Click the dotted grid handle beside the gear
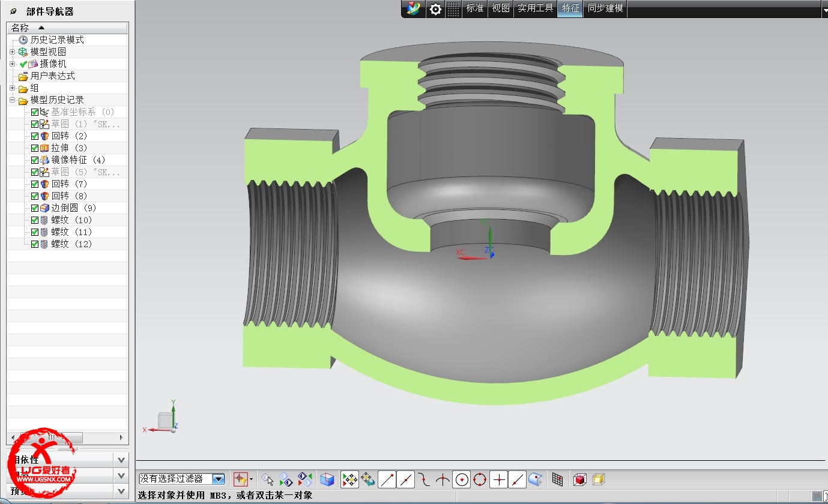828x504 pixels. tap(454, 9)
